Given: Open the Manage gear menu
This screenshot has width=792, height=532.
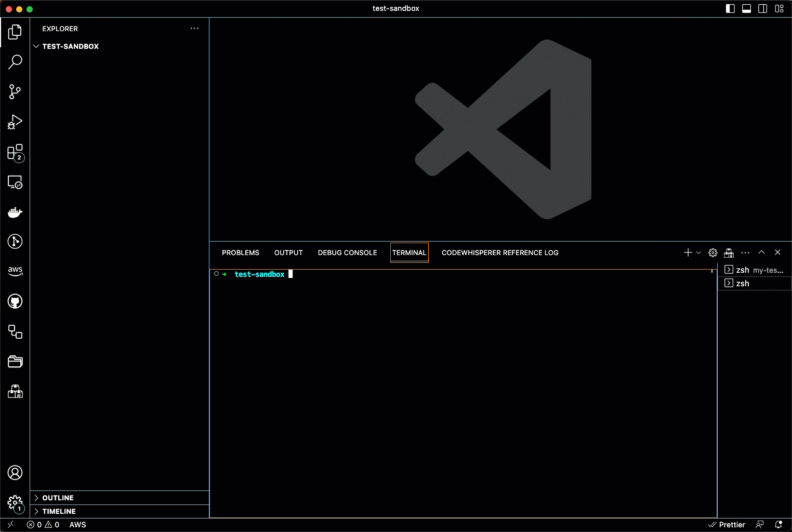Looking at the screenshot, I should coord(16,503).
